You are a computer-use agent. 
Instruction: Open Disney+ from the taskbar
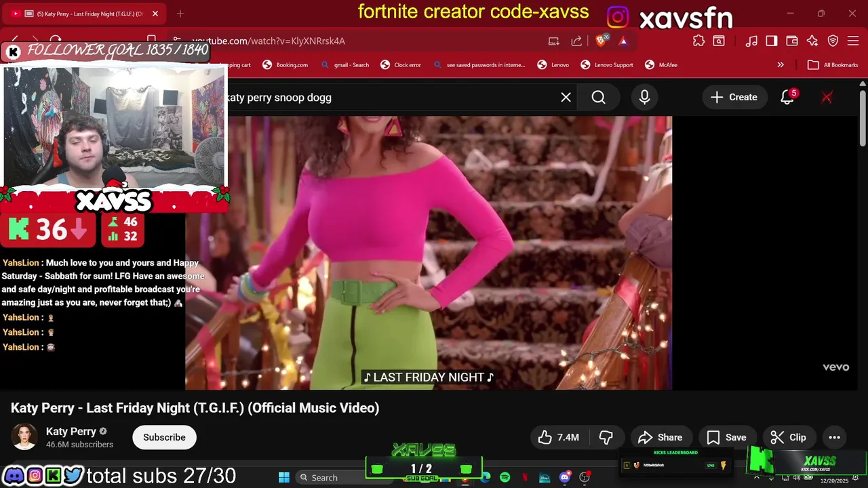pyautogui.click(x=545, y=478)
